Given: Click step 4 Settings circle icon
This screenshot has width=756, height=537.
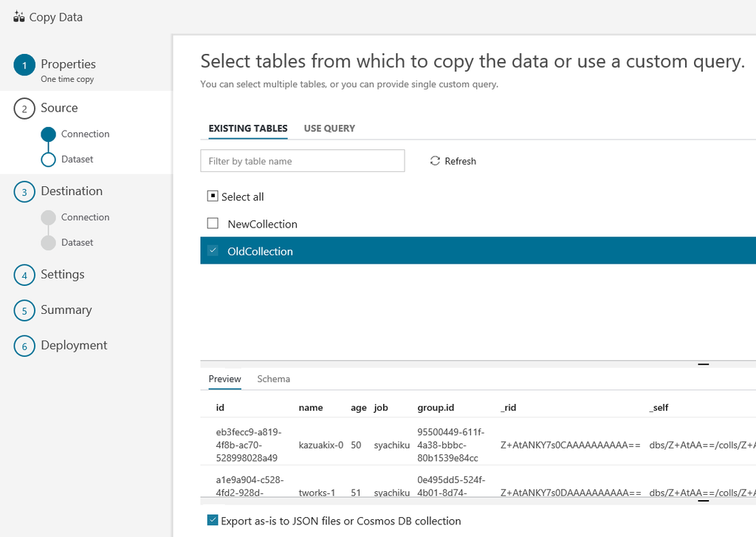Looking at the screenshot, I should coord(24,275).
